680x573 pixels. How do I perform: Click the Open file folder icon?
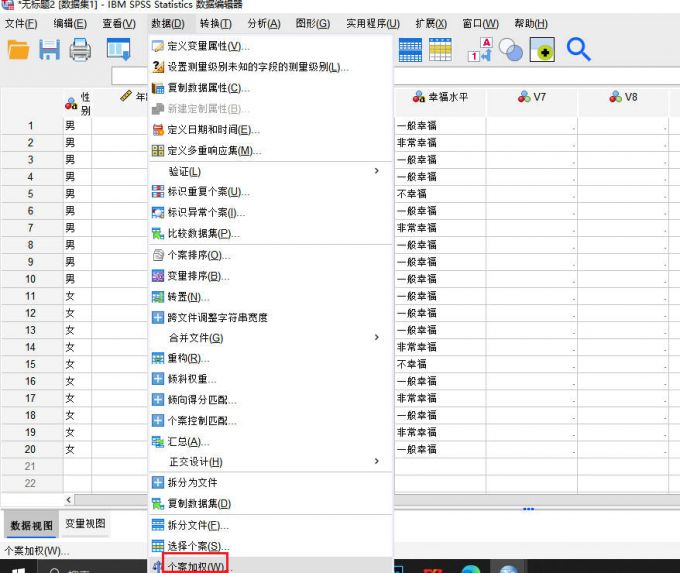pyautogui.click(x=19, y=49)
